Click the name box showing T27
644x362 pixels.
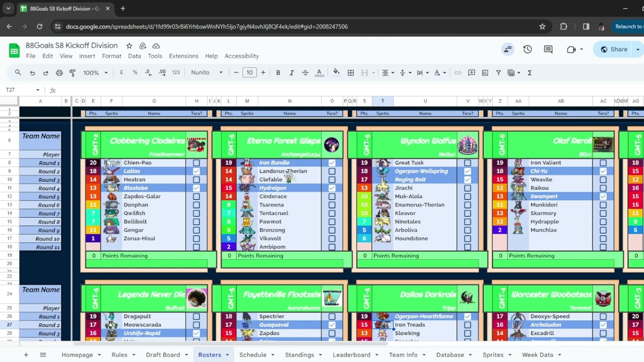point(18,90)
